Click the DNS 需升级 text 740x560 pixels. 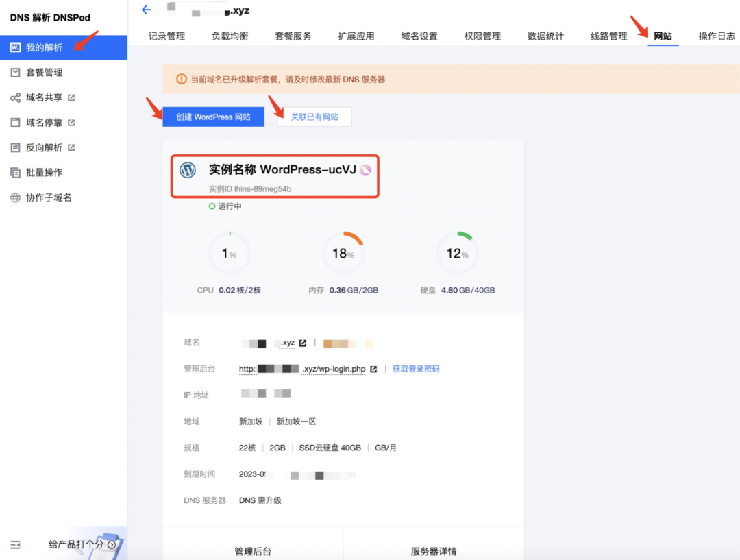260,500
